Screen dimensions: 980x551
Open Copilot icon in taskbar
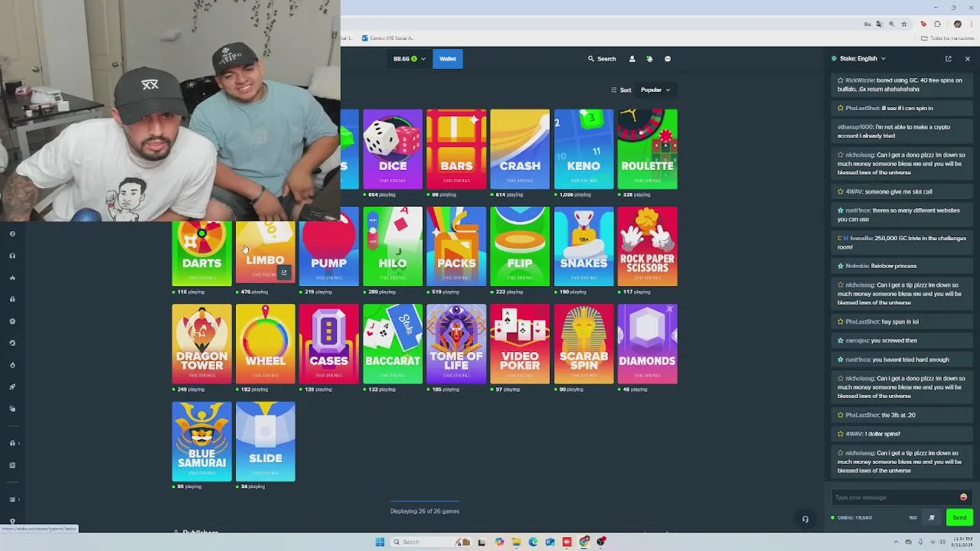pos(499,542)
